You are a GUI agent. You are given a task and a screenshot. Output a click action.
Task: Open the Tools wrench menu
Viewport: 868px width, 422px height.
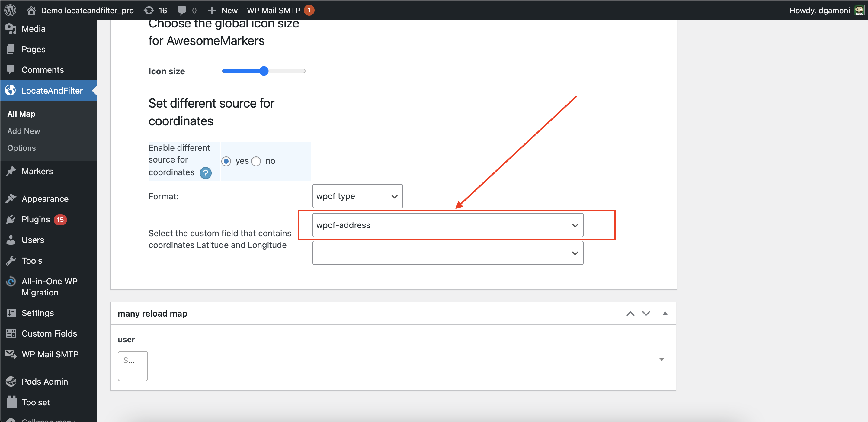click(x=32, y=261)
